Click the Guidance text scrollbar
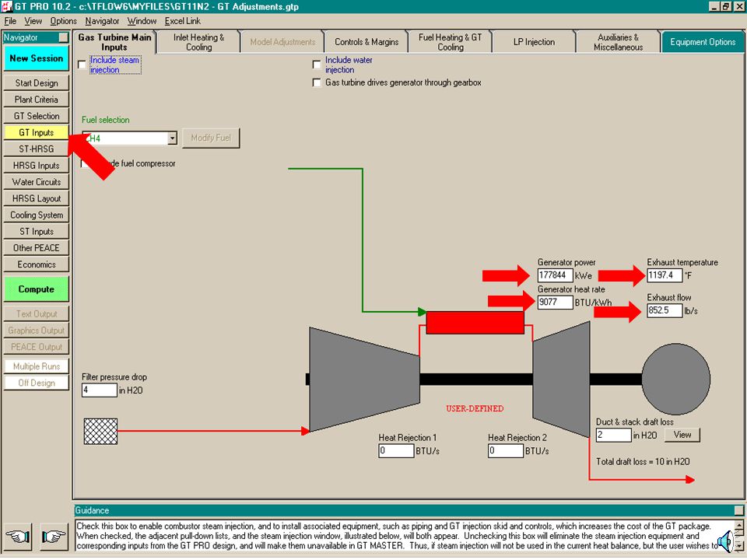The height and width of the screenshot is (560, 747). coord(739,536)
